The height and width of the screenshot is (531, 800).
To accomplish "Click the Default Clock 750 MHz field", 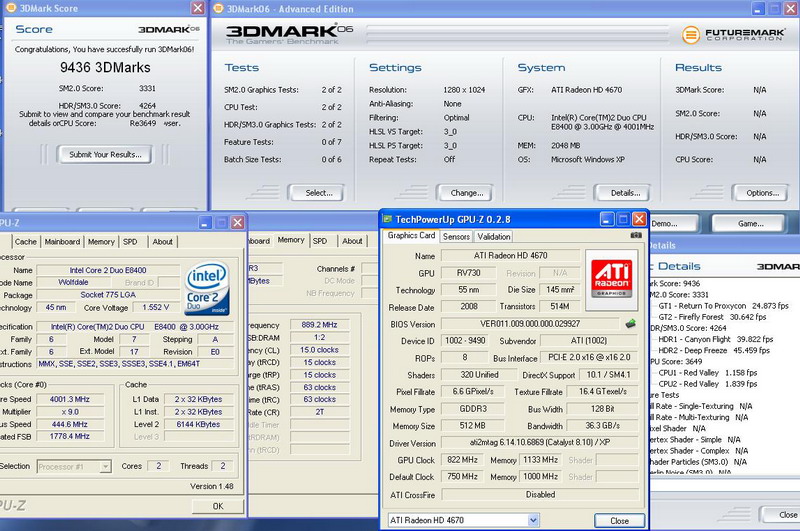I will tap(462, 476).
